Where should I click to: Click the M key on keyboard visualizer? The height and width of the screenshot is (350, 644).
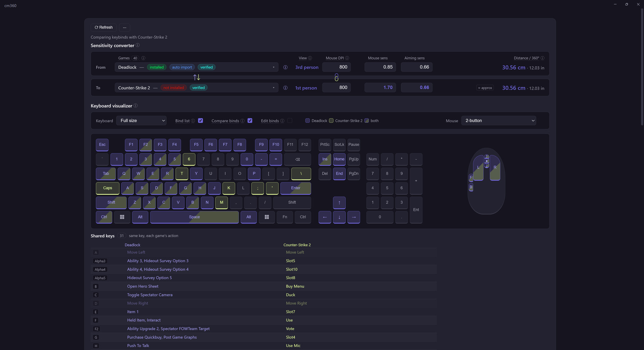(221, 202)
